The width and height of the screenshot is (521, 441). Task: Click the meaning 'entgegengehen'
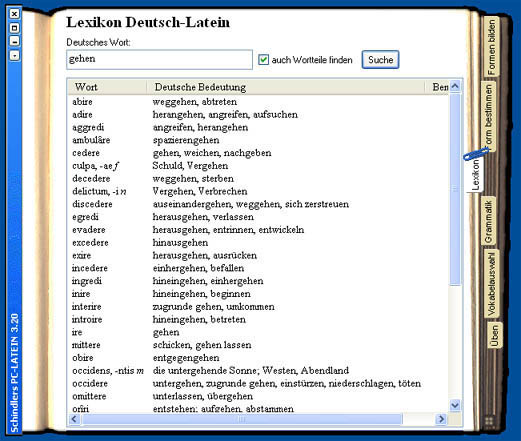coord(186,358)
